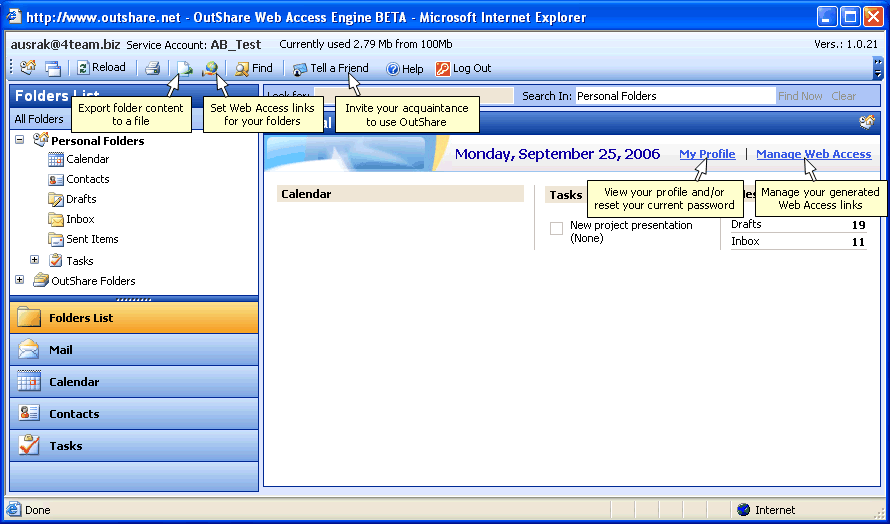Click the Contacts card icon in tree
Viewport: 890px width, 524px height.
pyautogui.click(x=56, y=179)
